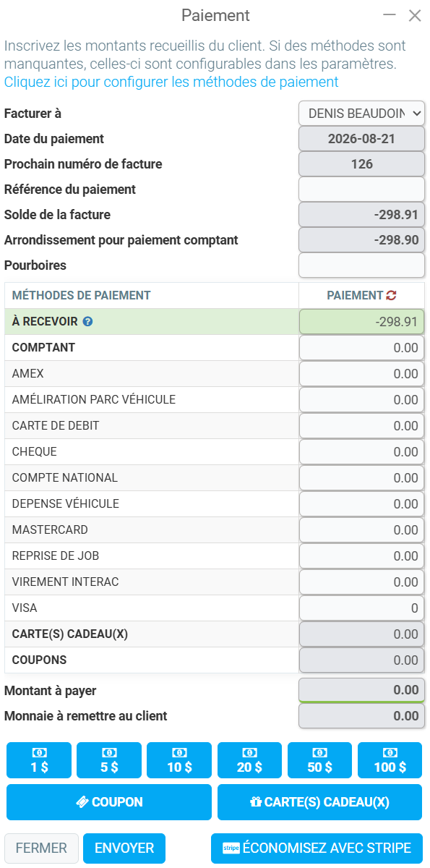Follow the payment methods configuration link
Screen dimensions: 430x868
tap(171, 82)
